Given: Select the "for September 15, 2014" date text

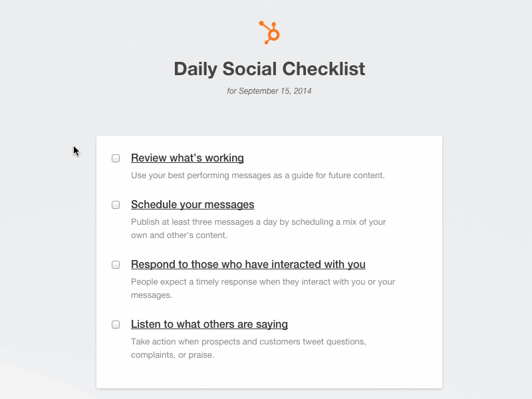Looking at the screenshot, I should coord(269,90).
